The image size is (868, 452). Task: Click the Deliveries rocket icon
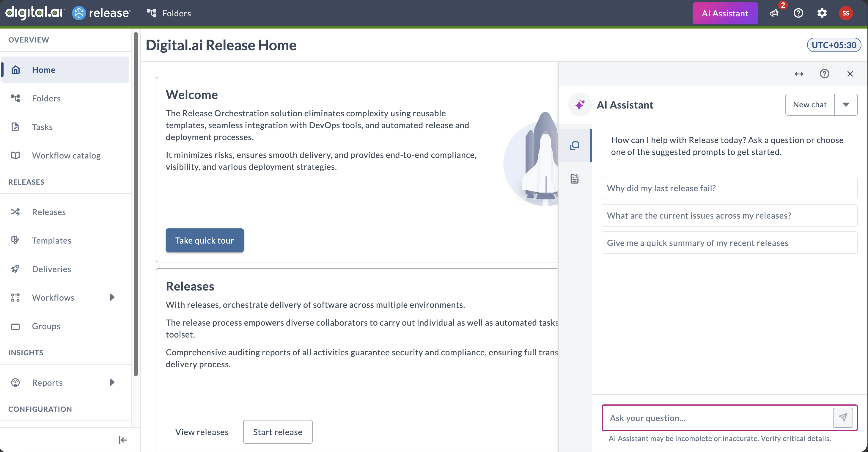[15, 269]
